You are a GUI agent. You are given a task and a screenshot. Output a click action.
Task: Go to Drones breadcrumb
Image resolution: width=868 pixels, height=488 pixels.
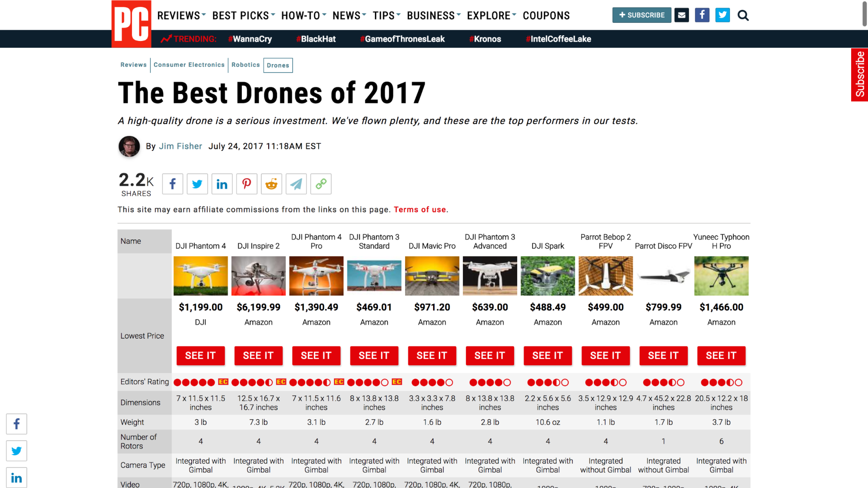pyautogui.click(x=278, y=65)
